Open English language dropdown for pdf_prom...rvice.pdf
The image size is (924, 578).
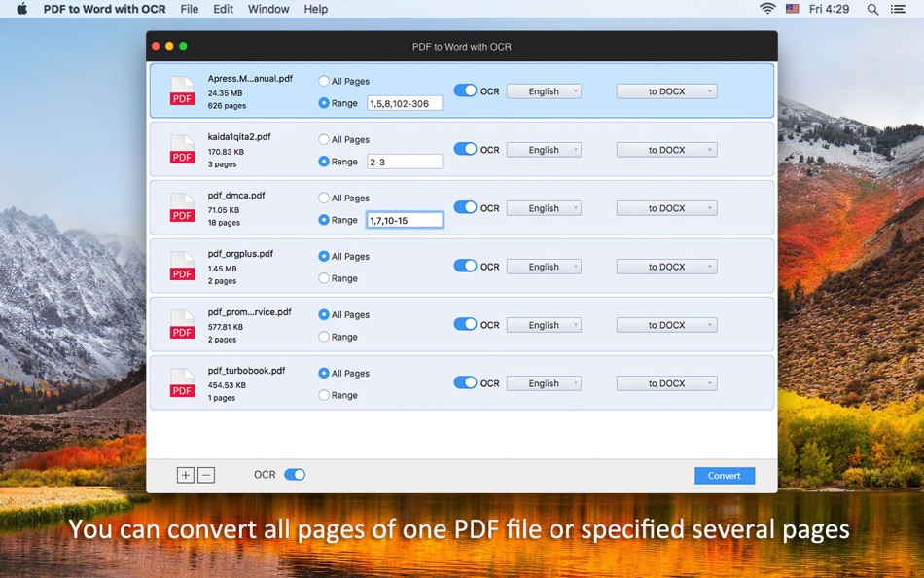(x=544, y=325)
